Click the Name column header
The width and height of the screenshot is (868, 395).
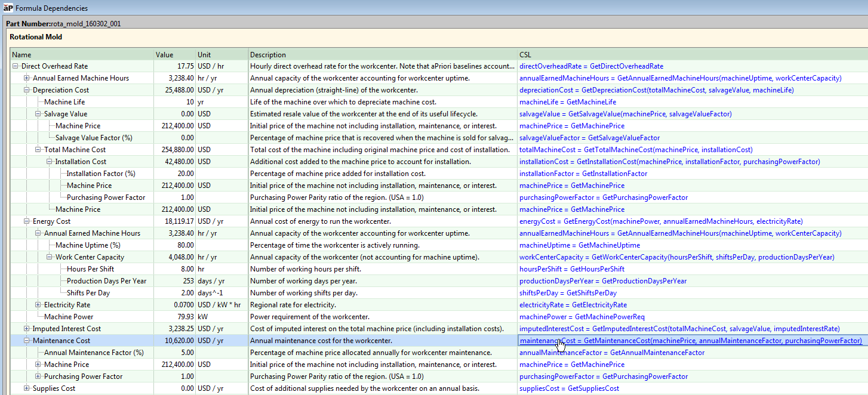click(82, 54)
